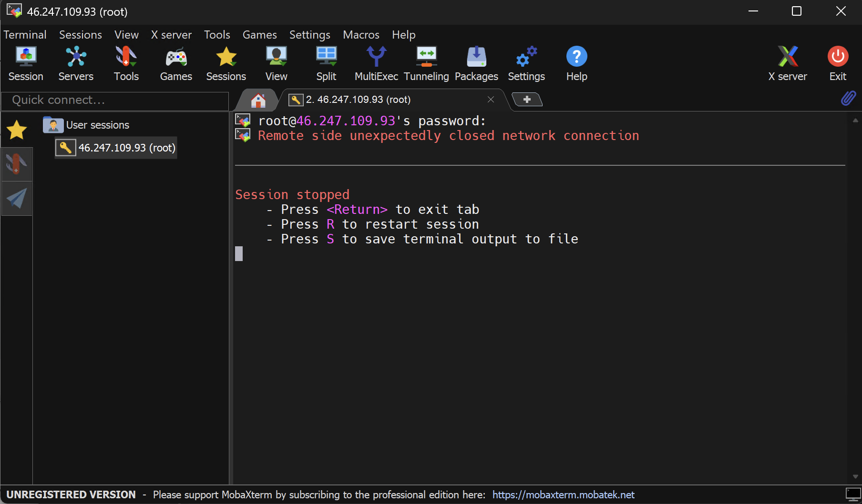Open the X server menu

point(171,35)
